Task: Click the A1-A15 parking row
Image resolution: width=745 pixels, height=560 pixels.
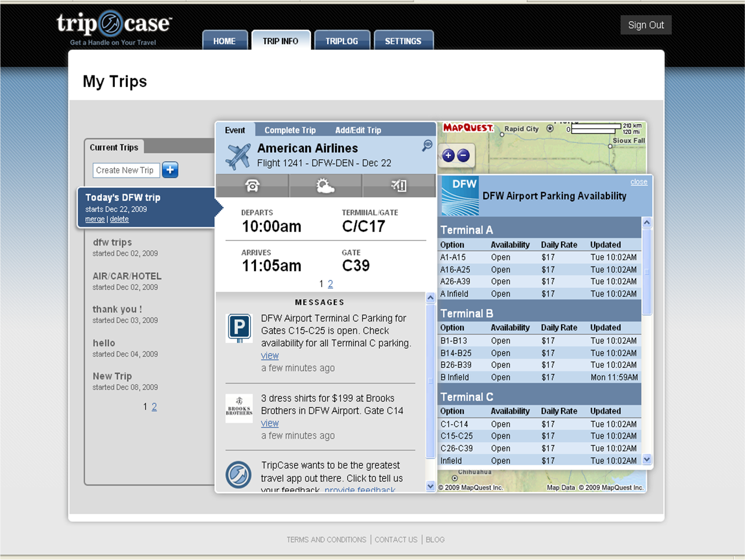Action: pos(540,257)
